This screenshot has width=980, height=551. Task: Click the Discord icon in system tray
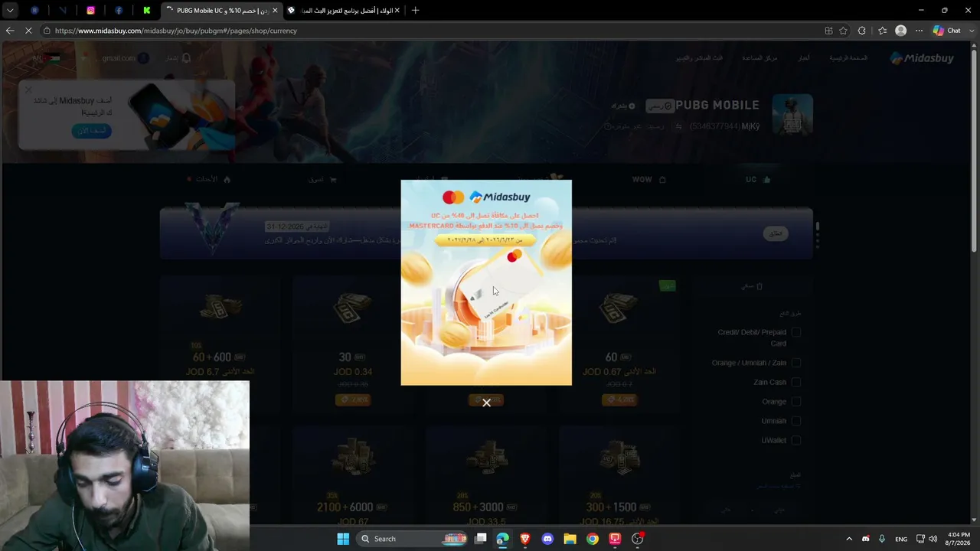tap(866, 539)
